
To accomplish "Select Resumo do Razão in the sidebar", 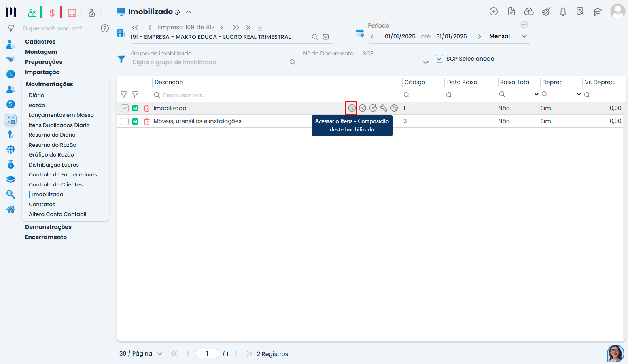I will (x=52, y=145).
